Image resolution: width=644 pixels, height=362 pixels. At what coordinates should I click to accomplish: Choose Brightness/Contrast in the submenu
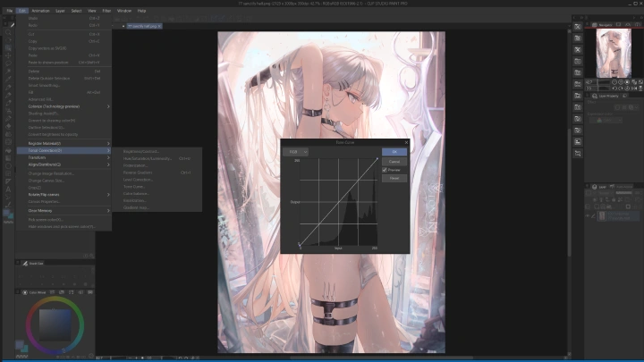[x=141, y=151]
